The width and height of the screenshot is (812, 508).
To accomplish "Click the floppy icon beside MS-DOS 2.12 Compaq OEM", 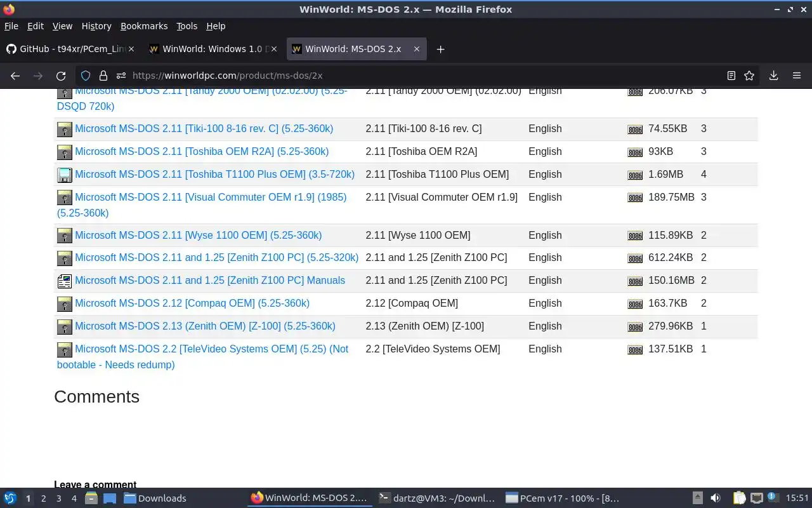I will pos(65,304).
